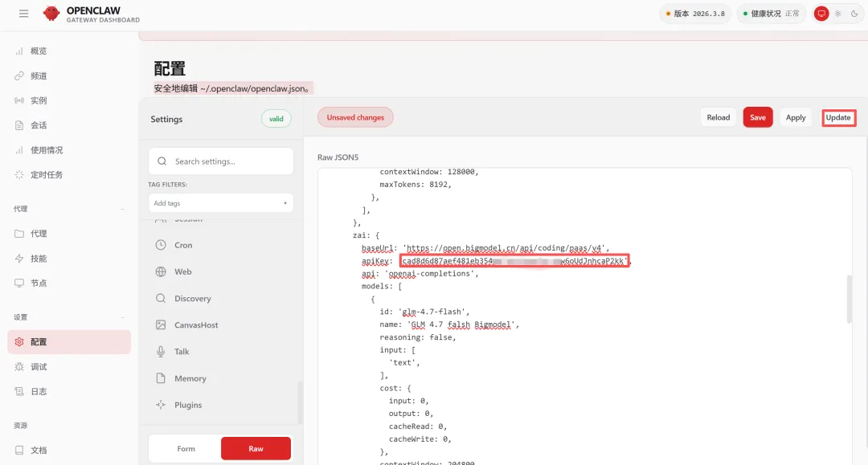Select the Talk microphone icon
Viewport: 868px width, 465px height.
161,351
